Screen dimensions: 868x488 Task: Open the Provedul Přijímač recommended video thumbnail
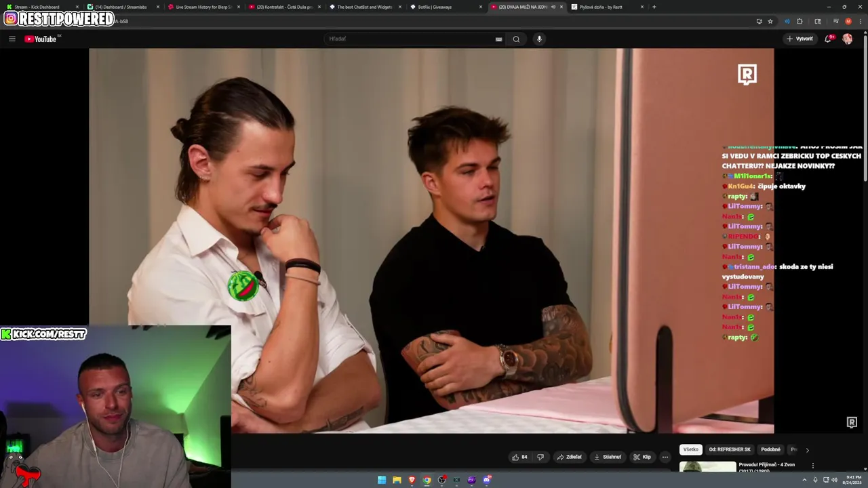coord(707,466)
